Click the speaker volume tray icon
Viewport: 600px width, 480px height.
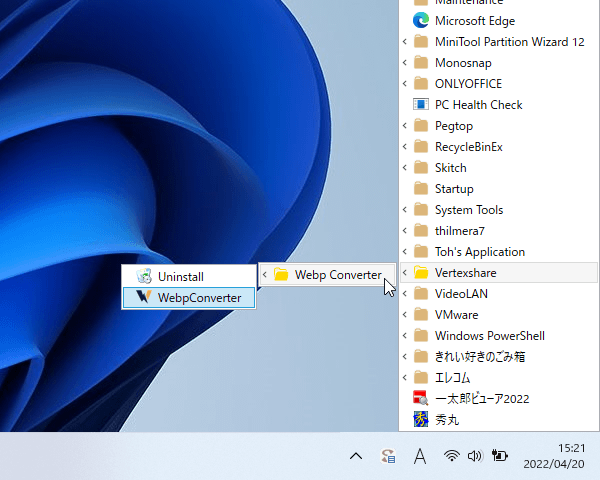(474, 456)
